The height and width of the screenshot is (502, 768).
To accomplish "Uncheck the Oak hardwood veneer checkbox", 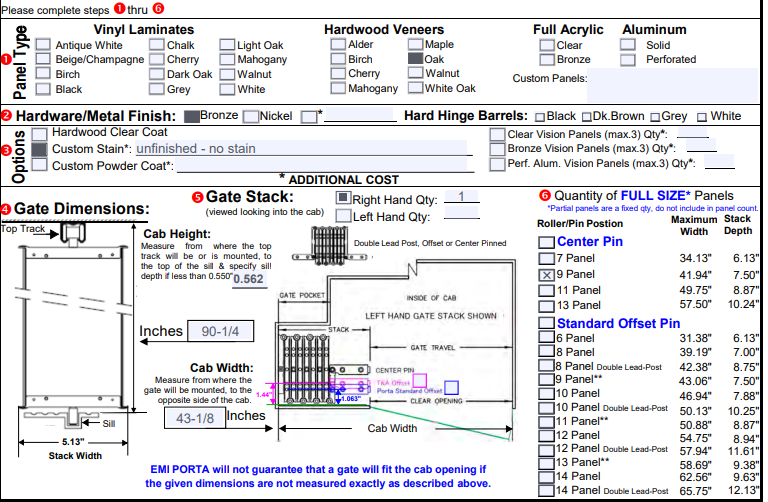I will 415,59.
